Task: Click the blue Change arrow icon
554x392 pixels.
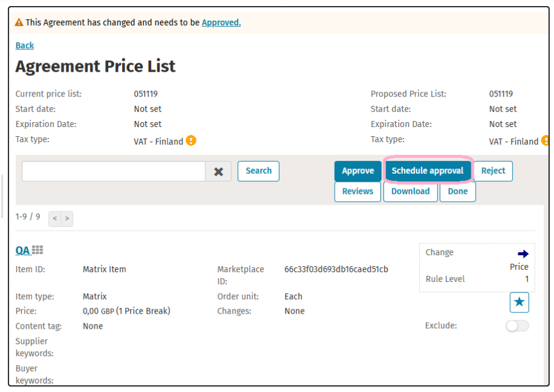Action: coord(522,253)
